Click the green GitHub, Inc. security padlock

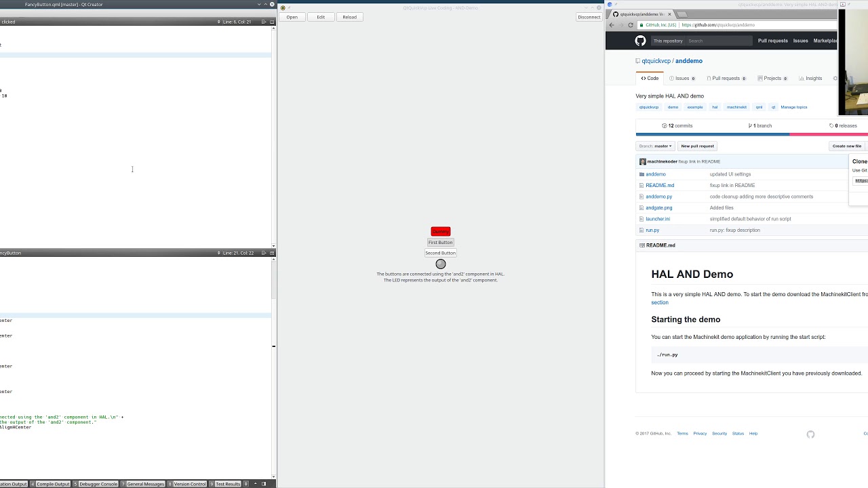click(x=642, y=25)
